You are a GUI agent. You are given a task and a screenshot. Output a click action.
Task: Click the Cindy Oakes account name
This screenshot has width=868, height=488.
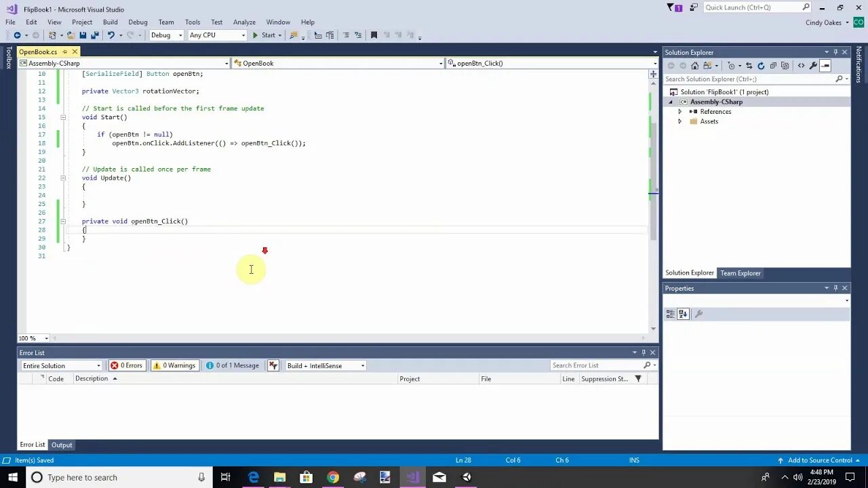[x=823, y=22]
